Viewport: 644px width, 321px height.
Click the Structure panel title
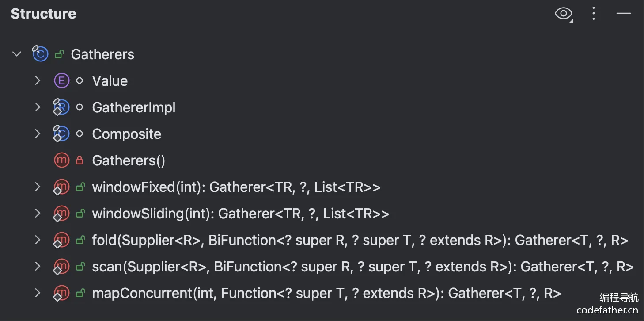click(x=43, y=14)
